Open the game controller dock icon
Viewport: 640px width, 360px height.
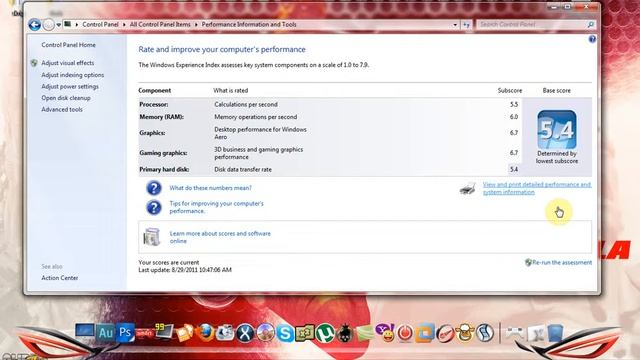pyautogui.click(x=515, y=333)
